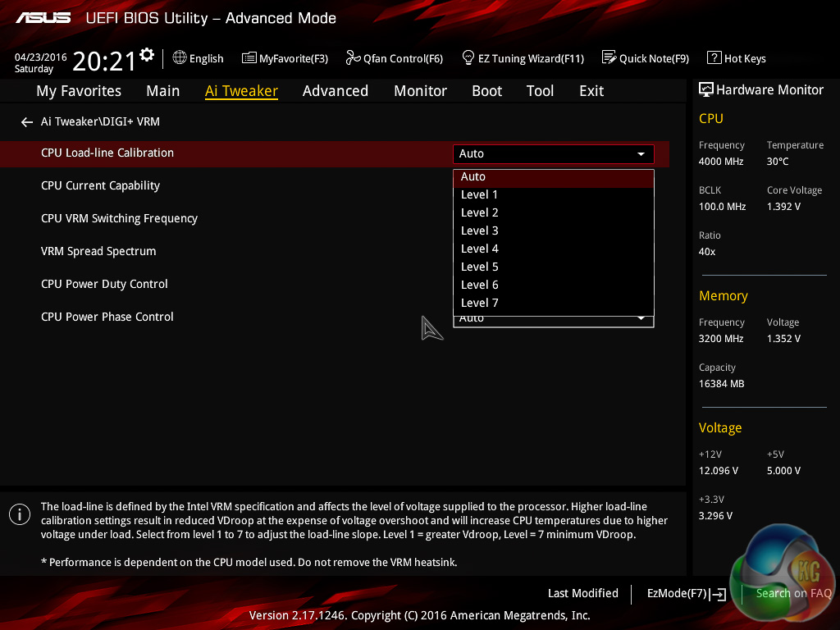Switch to the Monitor tab

[420, 91]
